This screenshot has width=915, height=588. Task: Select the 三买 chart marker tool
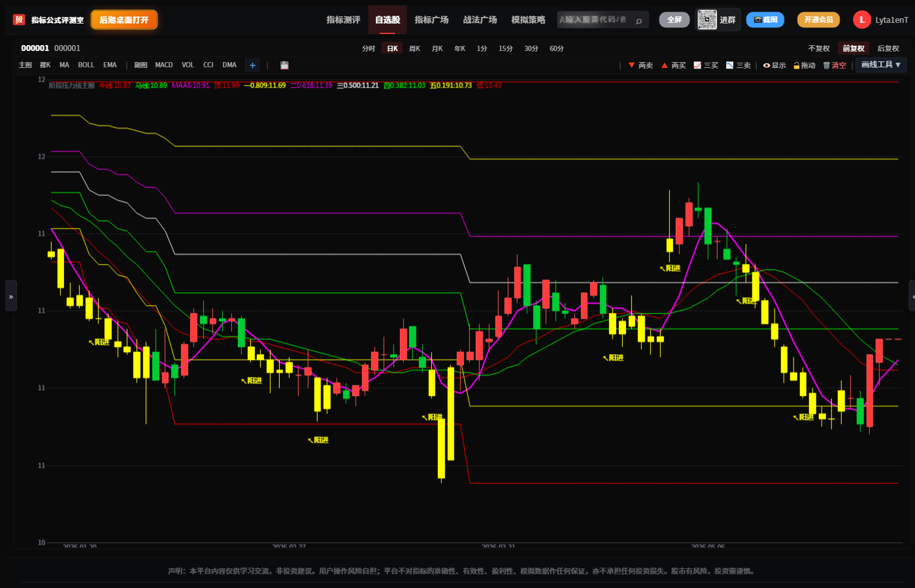(x=706, y=65)
